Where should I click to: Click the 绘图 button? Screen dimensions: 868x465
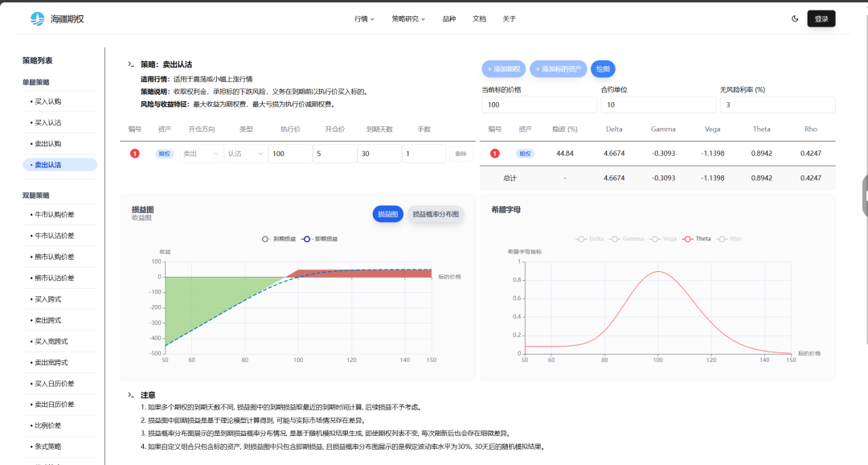point(603,69)
